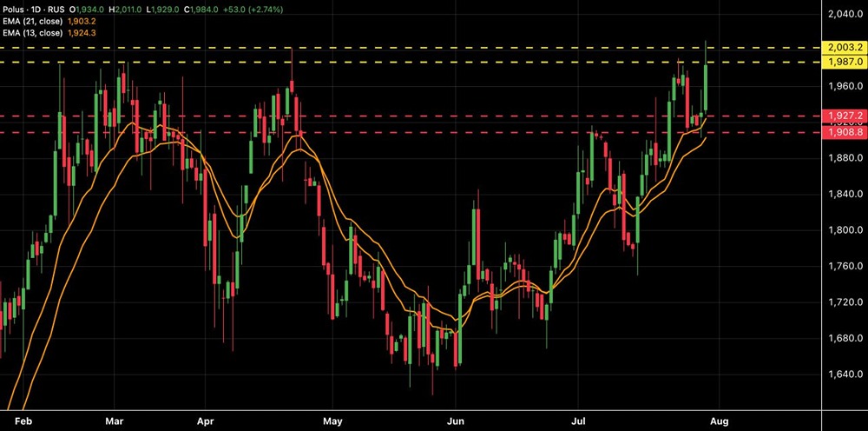Click the 1,720.0 price axis label
Screen dimensions: 868x431
(x=845, y=302)
